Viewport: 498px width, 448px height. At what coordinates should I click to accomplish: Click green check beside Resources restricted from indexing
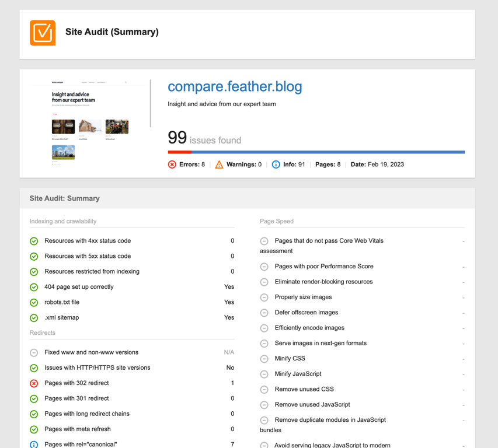click(34, 272)
